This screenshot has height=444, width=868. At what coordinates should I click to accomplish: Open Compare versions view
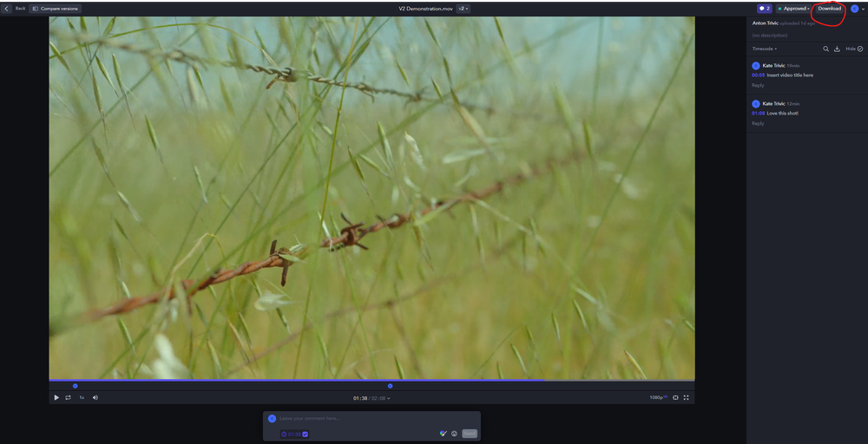coord(55,9)
